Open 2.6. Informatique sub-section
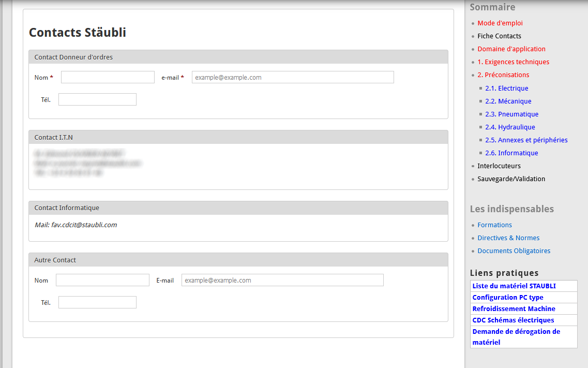Viewport: 588px width, 368px height. tap(511, 153)
